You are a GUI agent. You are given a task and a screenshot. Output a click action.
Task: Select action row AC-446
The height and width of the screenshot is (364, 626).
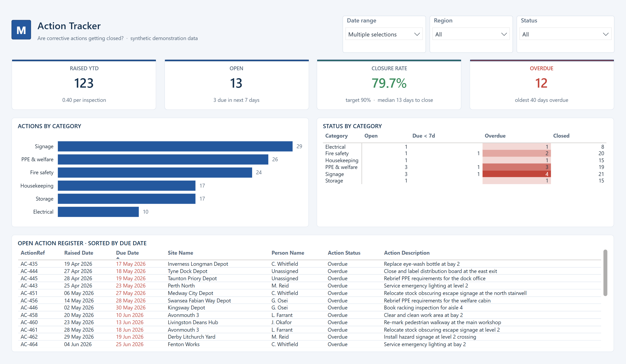pos(310,308)
